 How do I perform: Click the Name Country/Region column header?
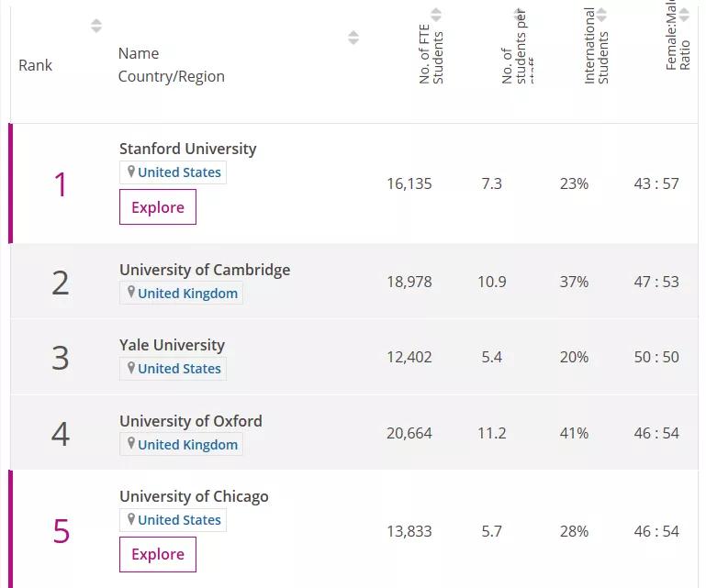pos(171,65)
